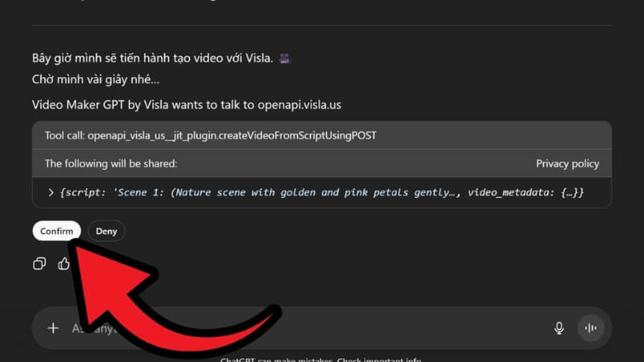Image resolution: width=644 pixels, height=362 pixels.
Task: Open the Privacy policy link
Action: pos(567,163)
